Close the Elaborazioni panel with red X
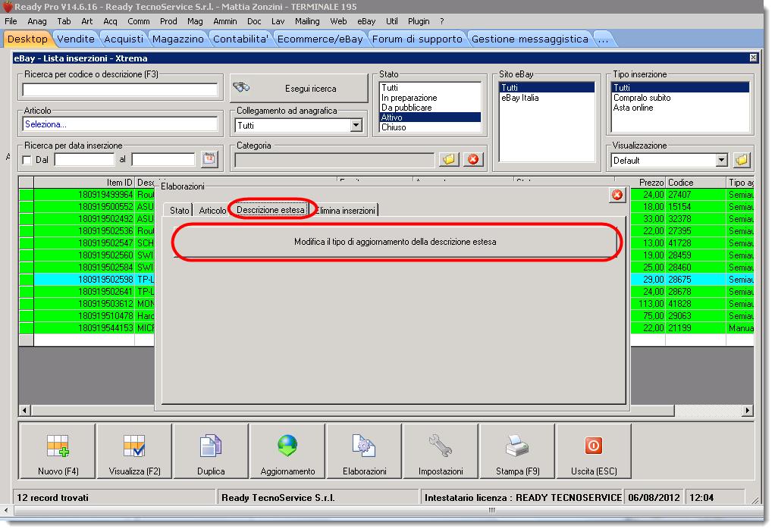Screen dimensions: 775x532 point(617,195)
